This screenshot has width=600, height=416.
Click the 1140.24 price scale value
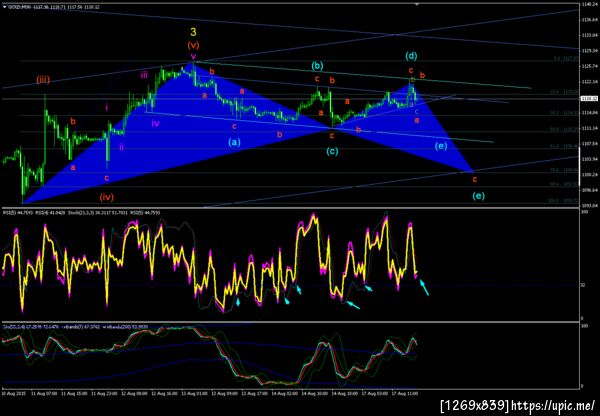tap(589, 5)
